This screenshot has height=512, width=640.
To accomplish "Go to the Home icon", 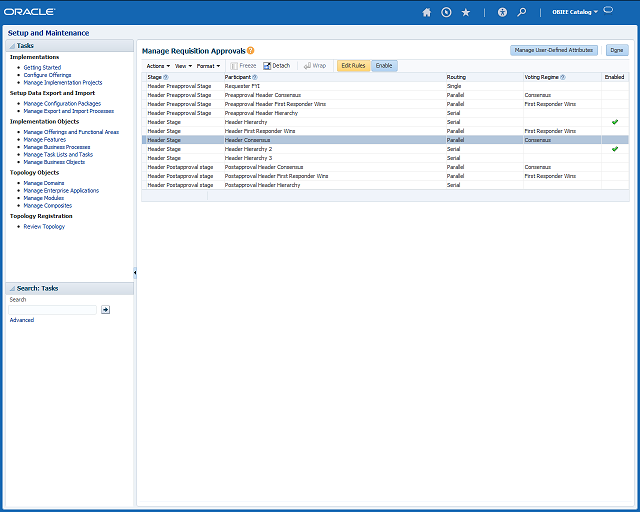I will coord(427,12).
